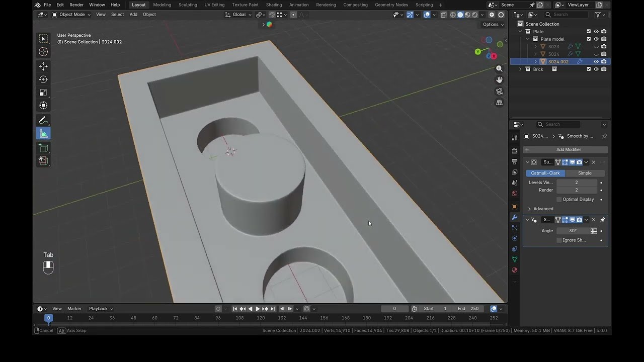Switch to the Modeling workspace tab
The height and width of the screenshot is (362, 644).
[162, 5]
